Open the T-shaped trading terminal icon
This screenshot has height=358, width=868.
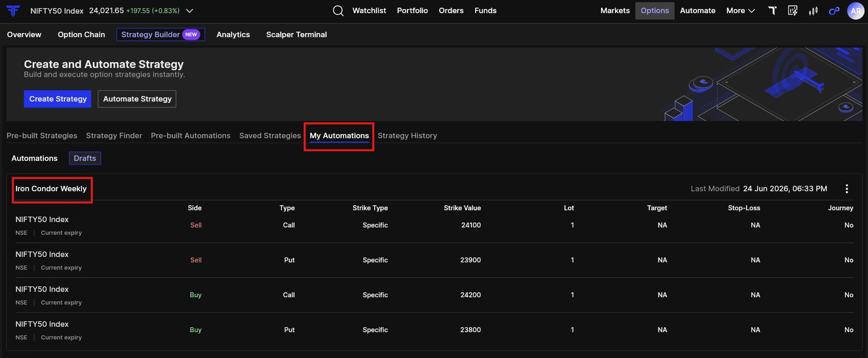773,10
